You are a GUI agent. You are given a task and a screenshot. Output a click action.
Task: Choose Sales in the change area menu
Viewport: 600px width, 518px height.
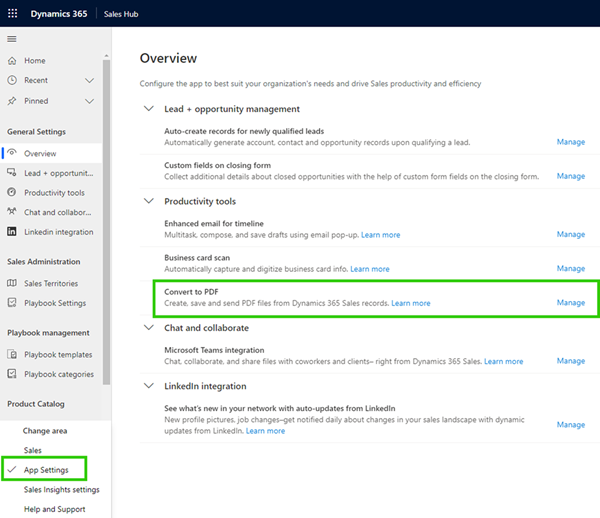tap(33, 451)
